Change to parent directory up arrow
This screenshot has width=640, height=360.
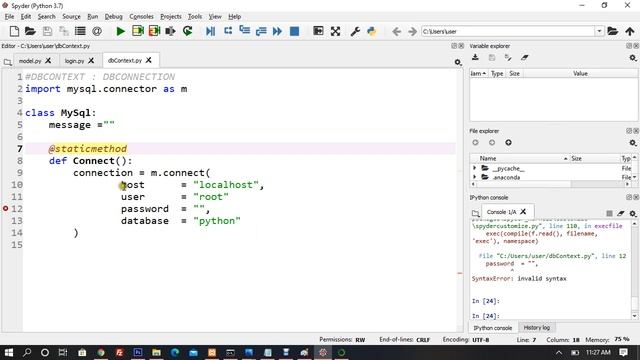point(630,31)
